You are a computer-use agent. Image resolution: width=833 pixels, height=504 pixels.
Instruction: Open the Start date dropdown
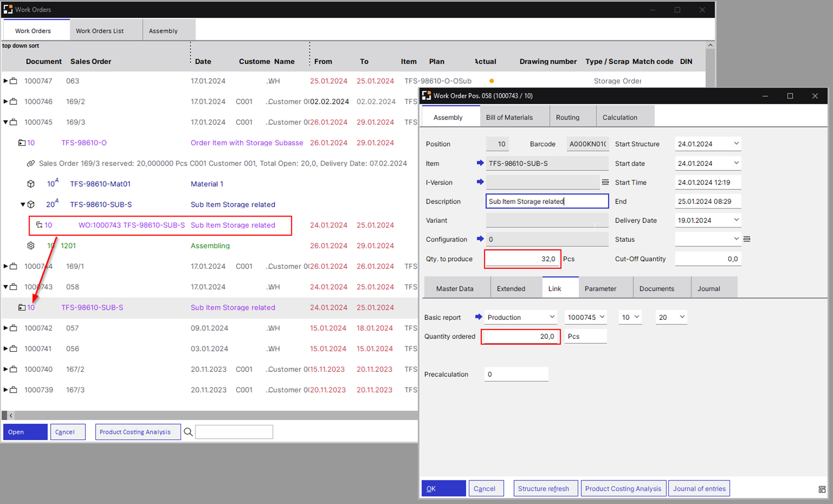tap(736, 163)
